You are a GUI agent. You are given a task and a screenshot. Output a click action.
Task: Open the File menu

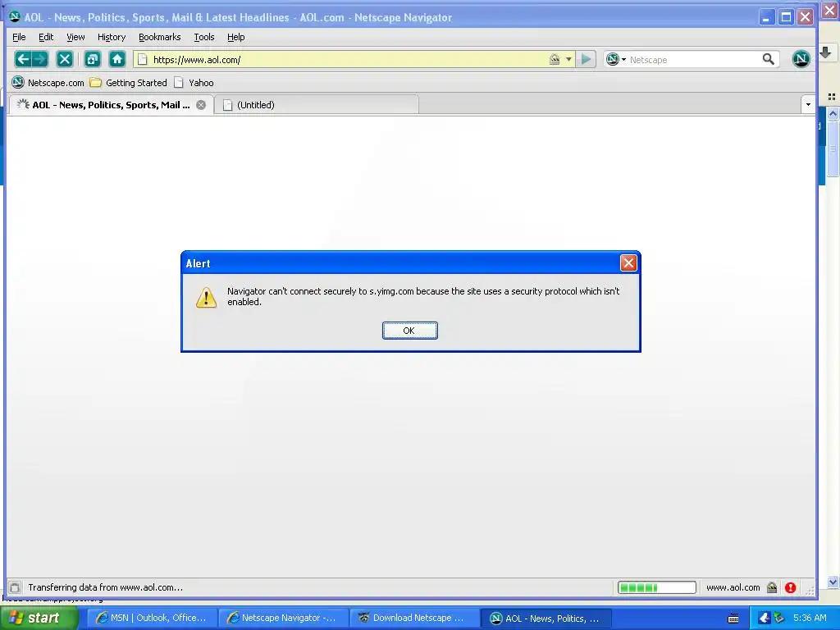click(x=19, y=37)
